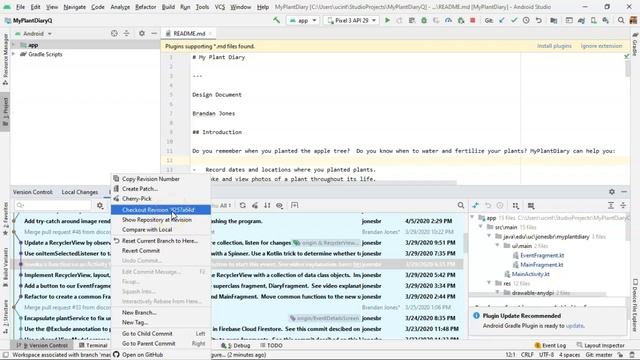The height and width of the screenshot is (360, 640).
Task: Click the Debug app bug icon
Action: 424,20
